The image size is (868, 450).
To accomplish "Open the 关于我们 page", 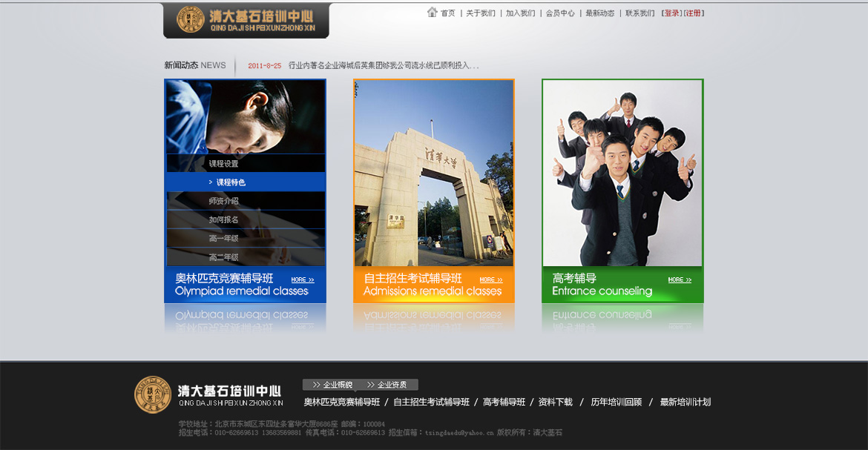I will (x=481, y=13).
